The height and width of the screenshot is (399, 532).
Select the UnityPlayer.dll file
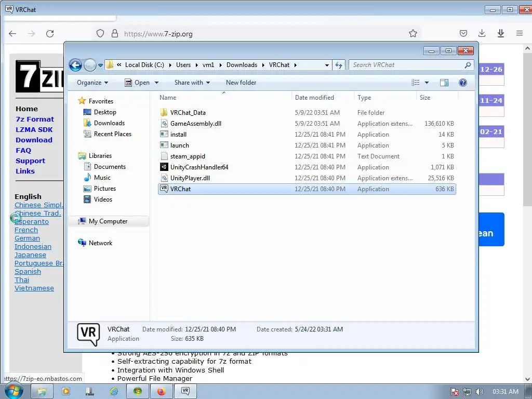307,178
